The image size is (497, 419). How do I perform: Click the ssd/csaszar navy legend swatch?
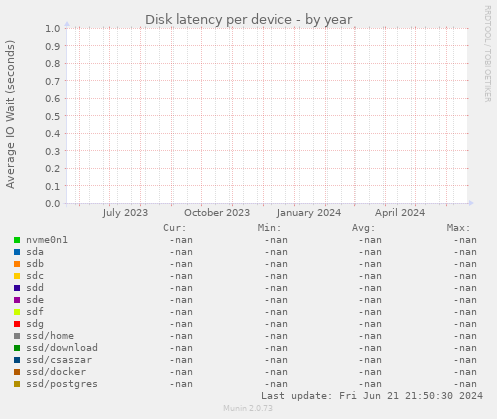[17, 360]
